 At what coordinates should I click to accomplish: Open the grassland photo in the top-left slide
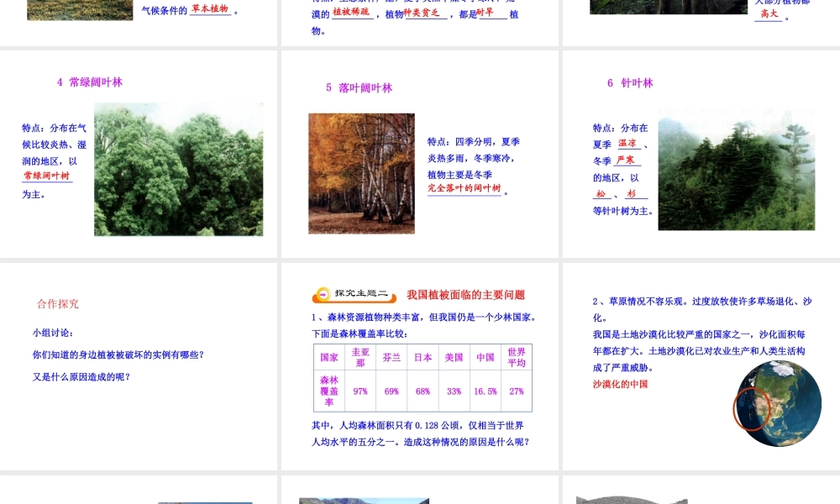80,10
